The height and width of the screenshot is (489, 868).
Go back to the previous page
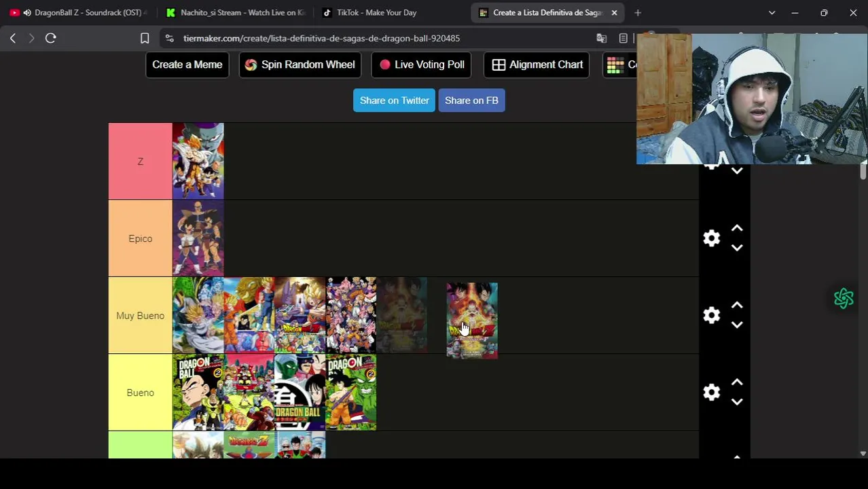pos(13,39)
